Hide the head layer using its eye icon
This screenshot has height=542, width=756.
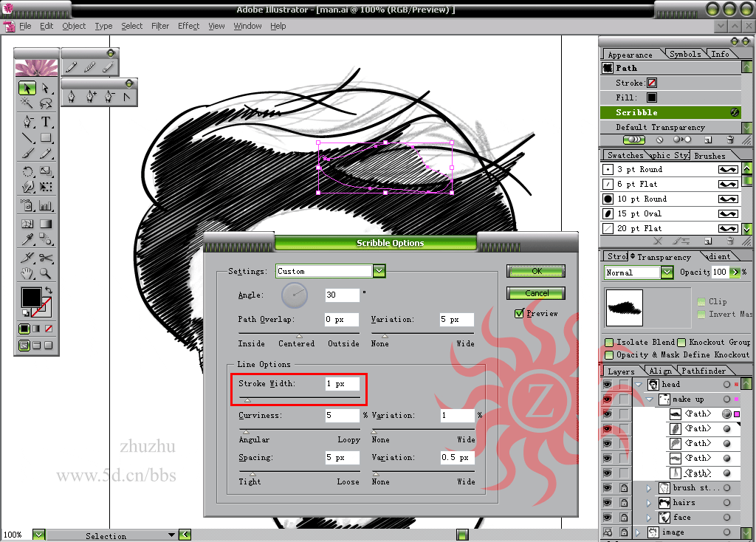tap(608, 384)
